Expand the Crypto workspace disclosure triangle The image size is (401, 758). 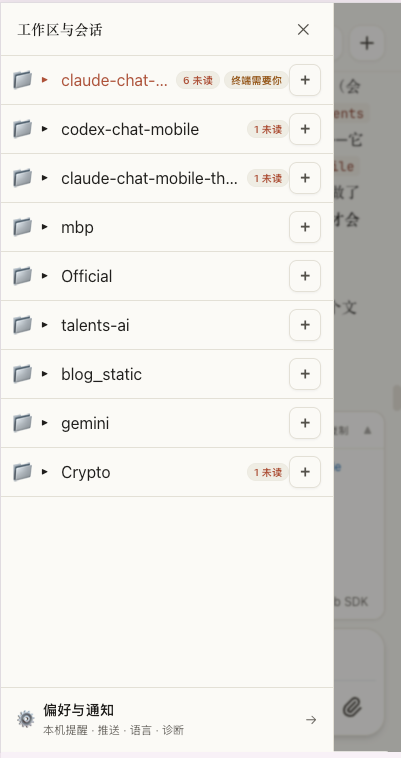pos(45,472)
